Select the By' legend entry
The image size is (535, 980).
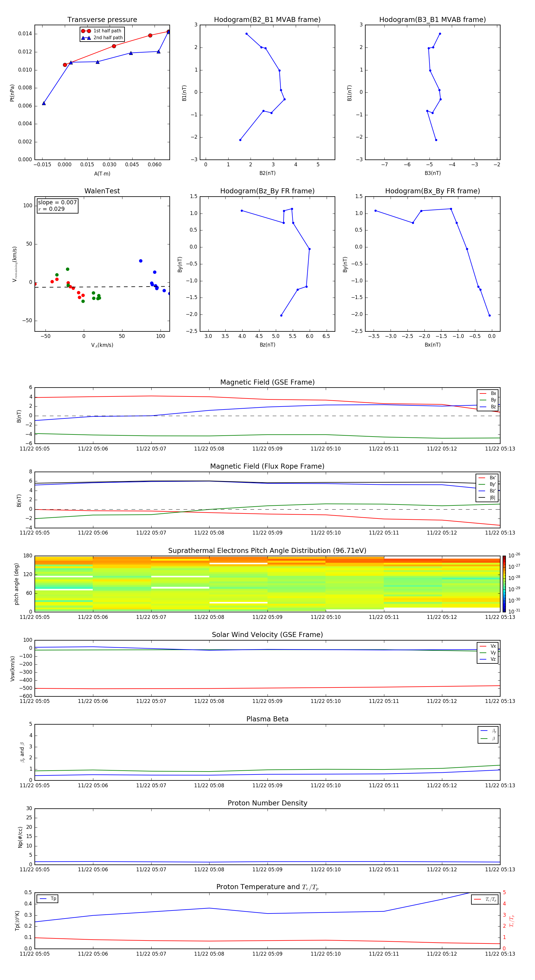(x=487, y=484)
